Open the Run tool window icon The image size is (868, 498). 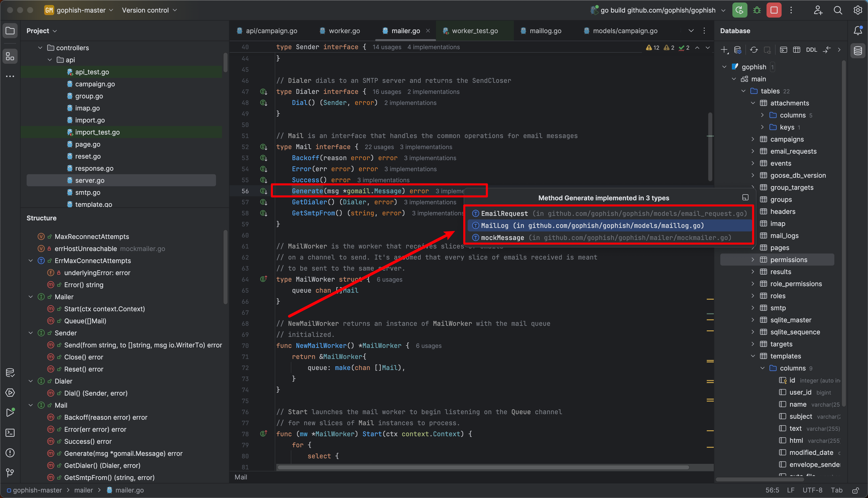click(10, 412)
